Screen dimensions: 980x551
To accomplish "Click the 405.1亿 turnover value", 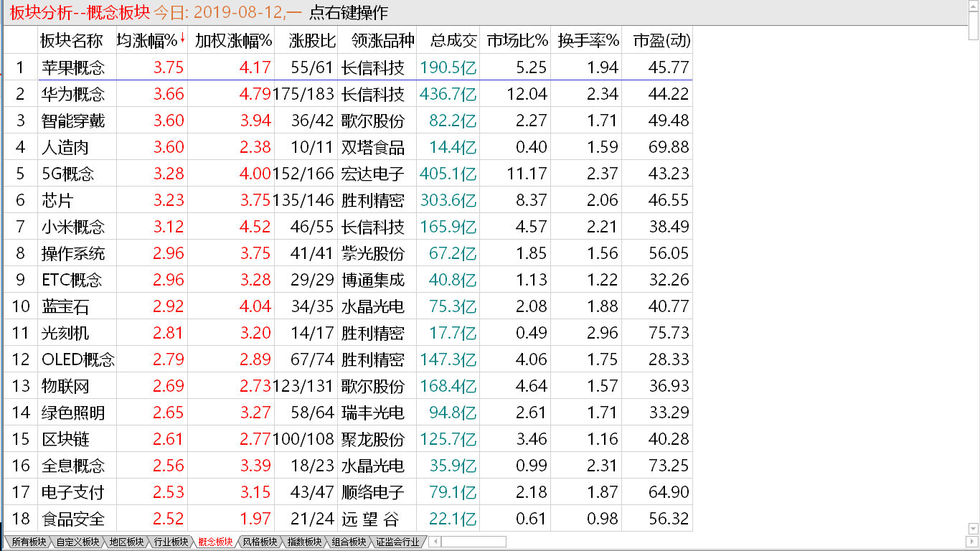I will (448, 174).
